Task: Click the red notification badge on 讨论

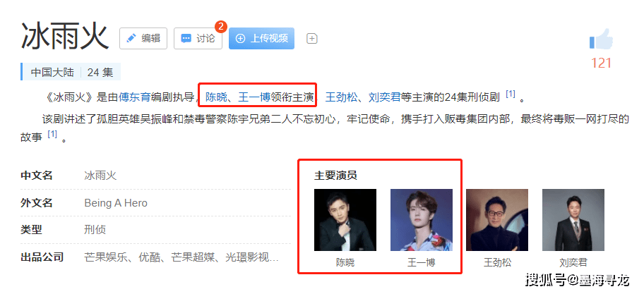Action: click(221, 27)
